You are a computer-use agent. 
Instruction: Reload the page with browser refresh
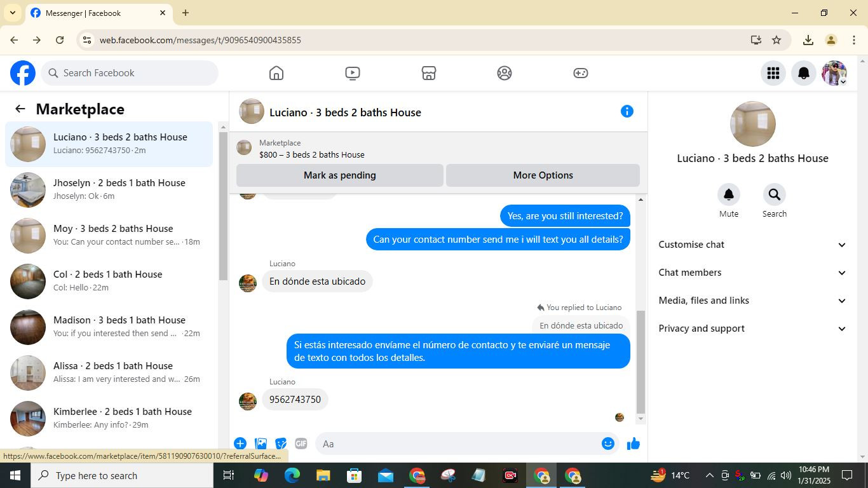pyautogui.click(x=60, y=40)
